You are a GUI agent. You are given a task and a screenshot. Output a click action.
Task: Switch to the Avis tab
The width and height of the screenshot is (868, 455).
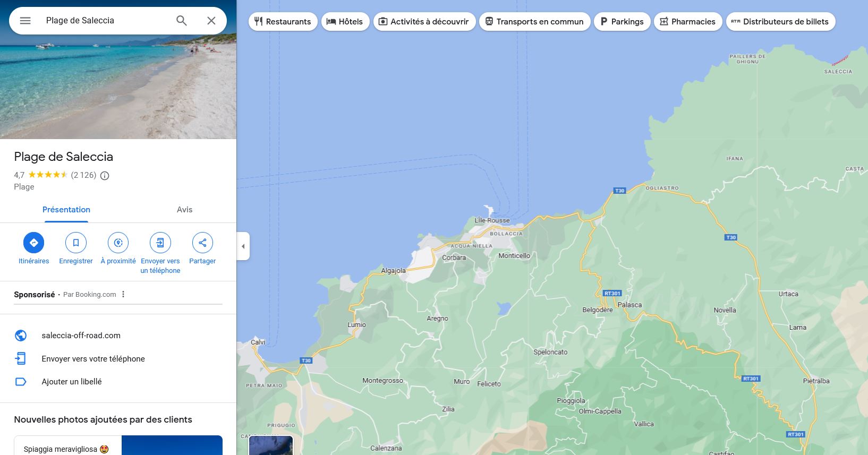[x=184, y=210]
